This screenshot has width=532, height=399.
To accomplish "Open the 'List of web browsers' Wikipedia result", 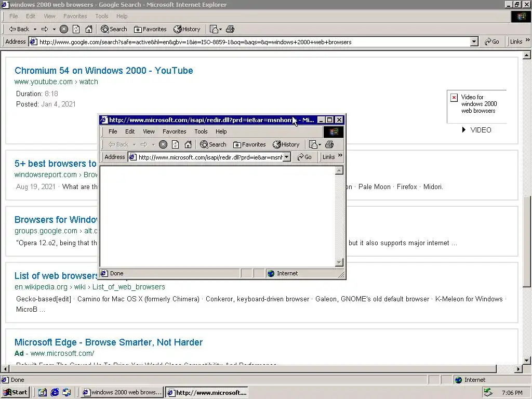I will 56,275.
